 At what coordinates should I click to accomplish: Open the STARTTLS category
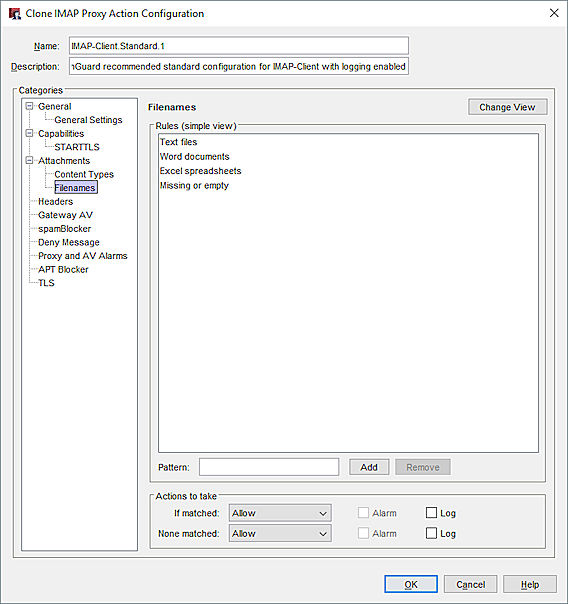pos(77,147)
